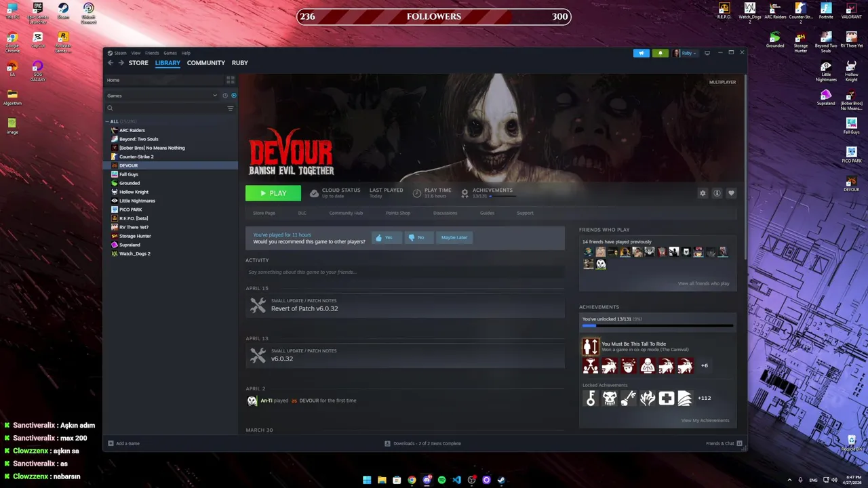Open the Support link

[x=525, y=213]
